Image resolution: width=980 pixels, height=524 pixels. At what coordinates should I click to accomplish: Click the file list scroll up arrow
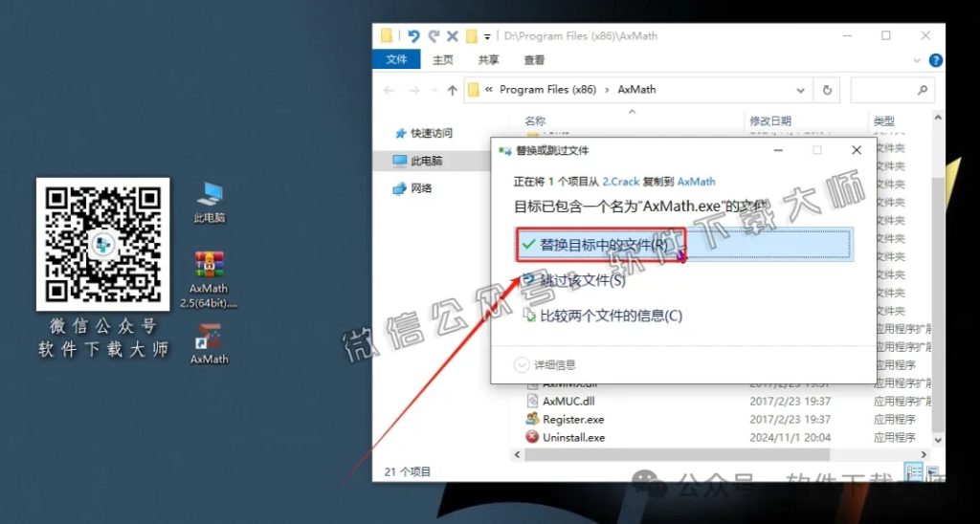click(938, 118)
